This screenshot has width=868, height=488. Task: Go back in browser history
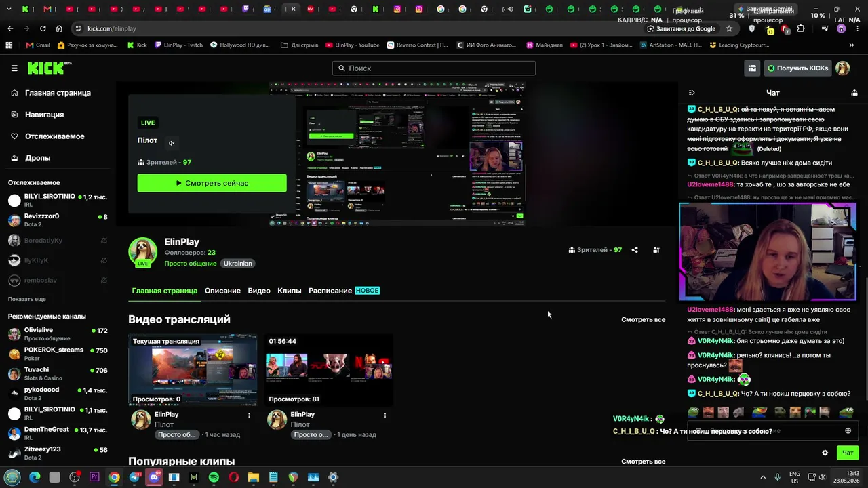tap(10, 28)
